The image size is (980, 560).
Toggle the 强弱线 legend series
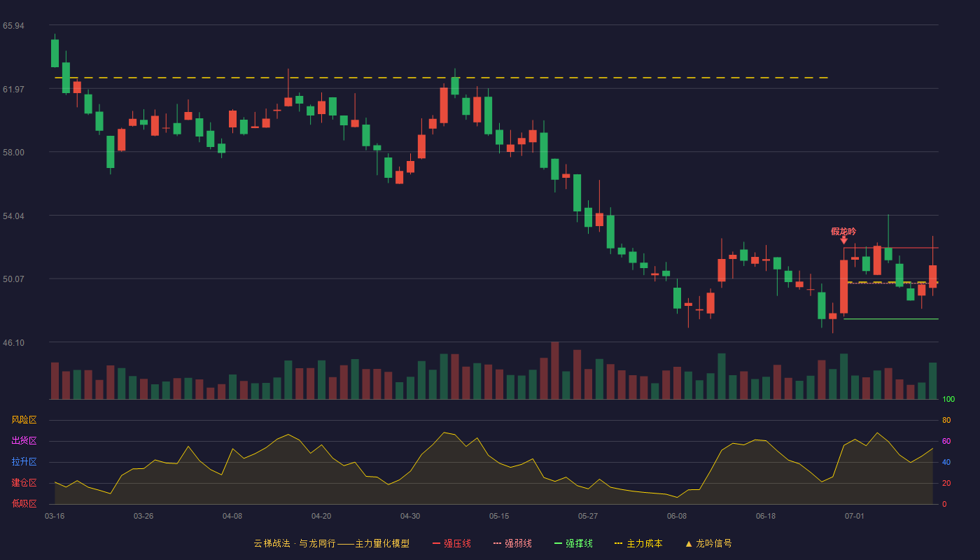(512, 543)
